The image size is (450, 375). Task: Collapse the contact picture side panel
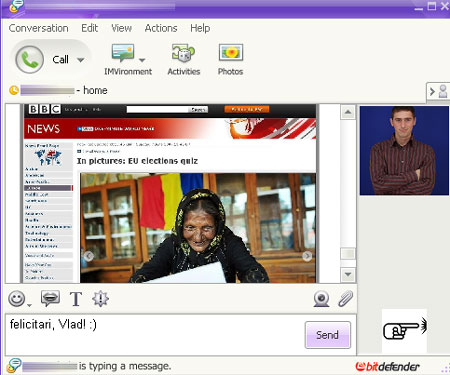438,91
